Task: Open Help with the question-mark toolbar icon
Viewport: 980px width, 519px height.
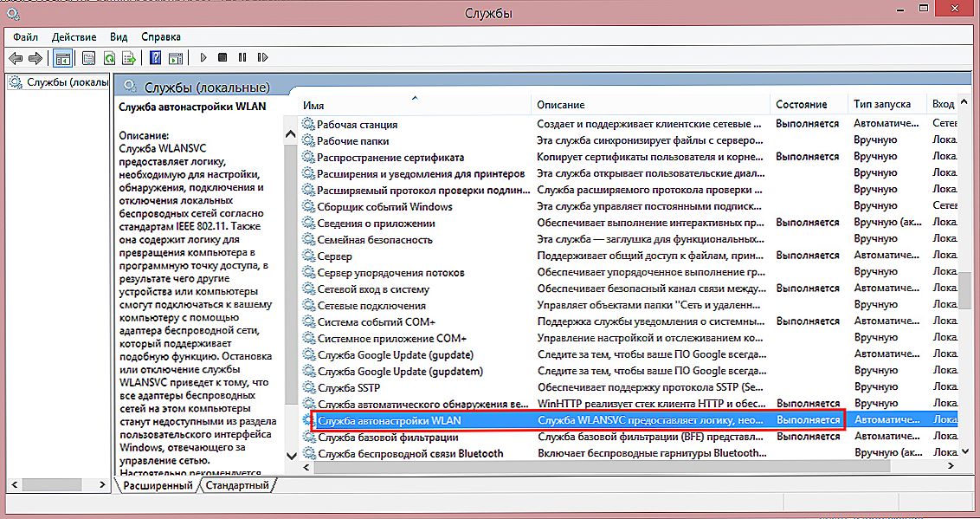Action: click(x=156, y=58)
